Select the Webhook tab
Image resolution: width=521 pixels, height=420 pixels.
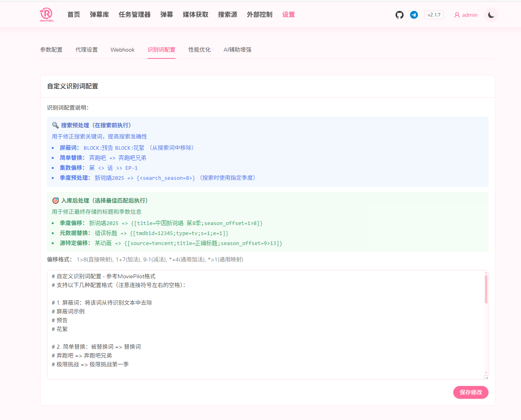[123, 50]
